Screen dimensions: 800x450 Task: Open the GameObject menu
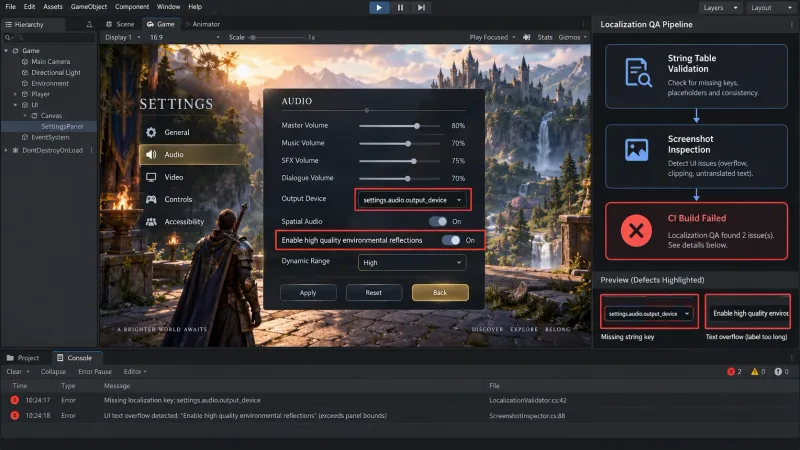pos(89,7)
